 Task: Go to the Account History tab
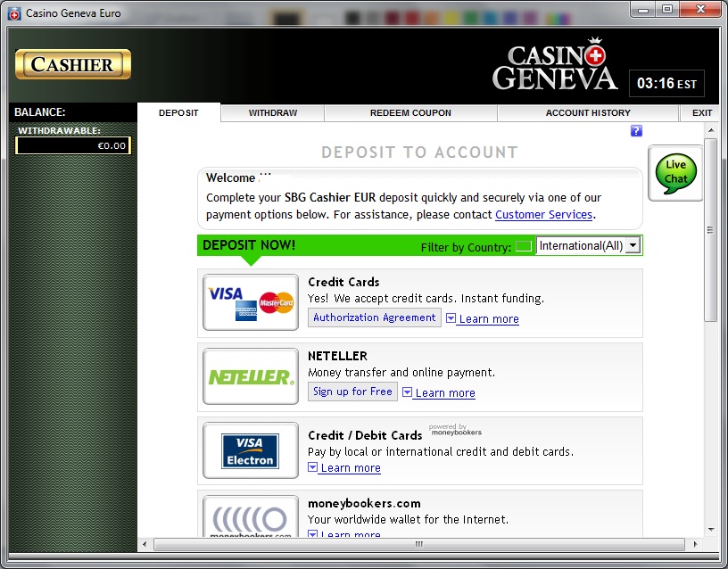tap(588, 113)
